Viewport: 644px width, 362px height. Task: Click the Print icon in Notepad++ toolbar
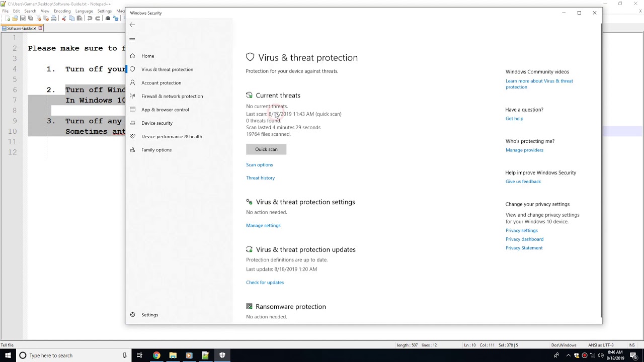coord(53,19)
